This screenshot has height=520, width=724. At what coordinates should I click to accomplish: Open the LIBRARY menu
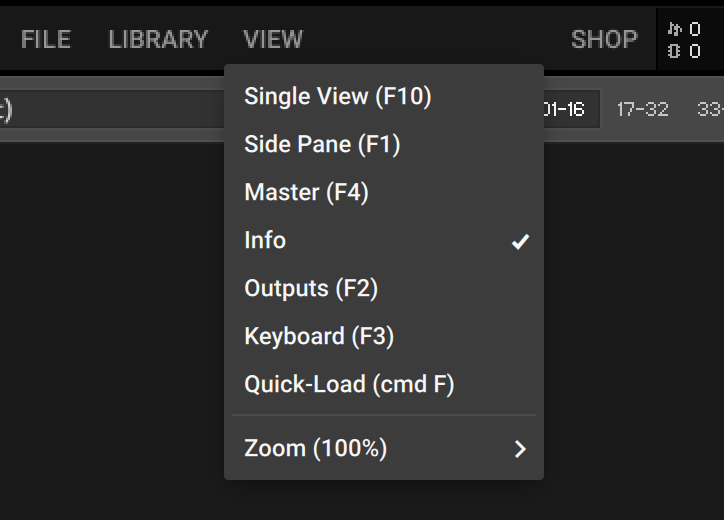click(158, 40)
